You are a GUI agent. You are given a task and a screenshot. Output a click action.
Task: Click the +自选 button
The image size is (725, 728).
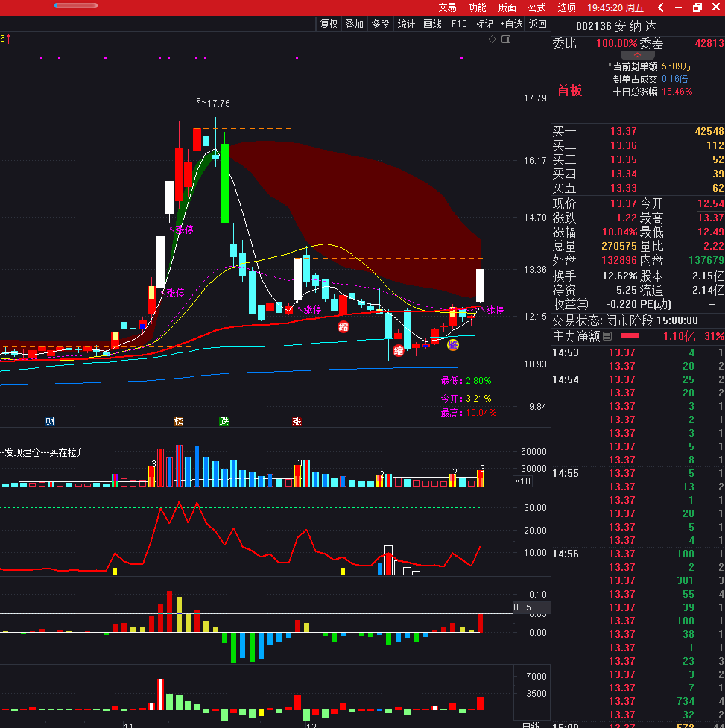[x=511, y=24]
